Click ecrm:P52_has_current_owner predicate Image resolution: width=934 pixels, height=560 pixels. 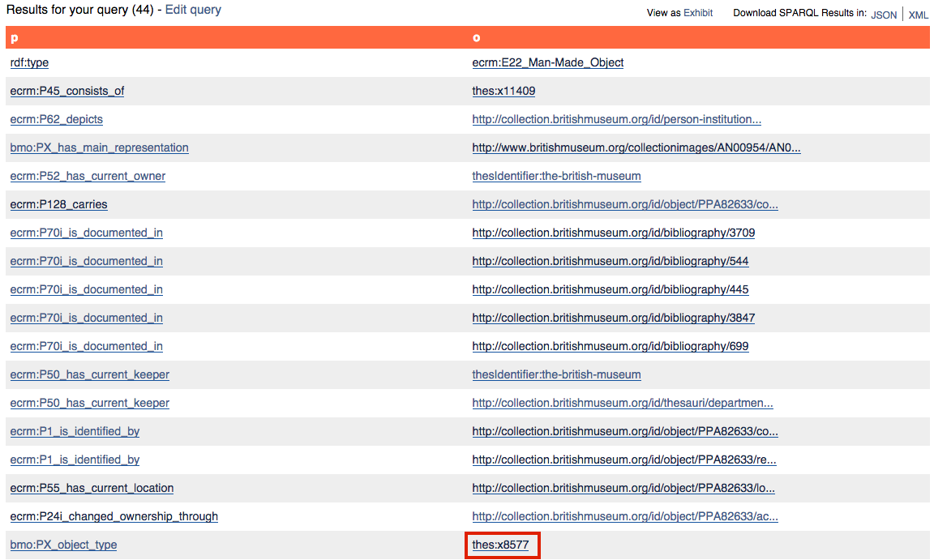[x=88, y=176]
